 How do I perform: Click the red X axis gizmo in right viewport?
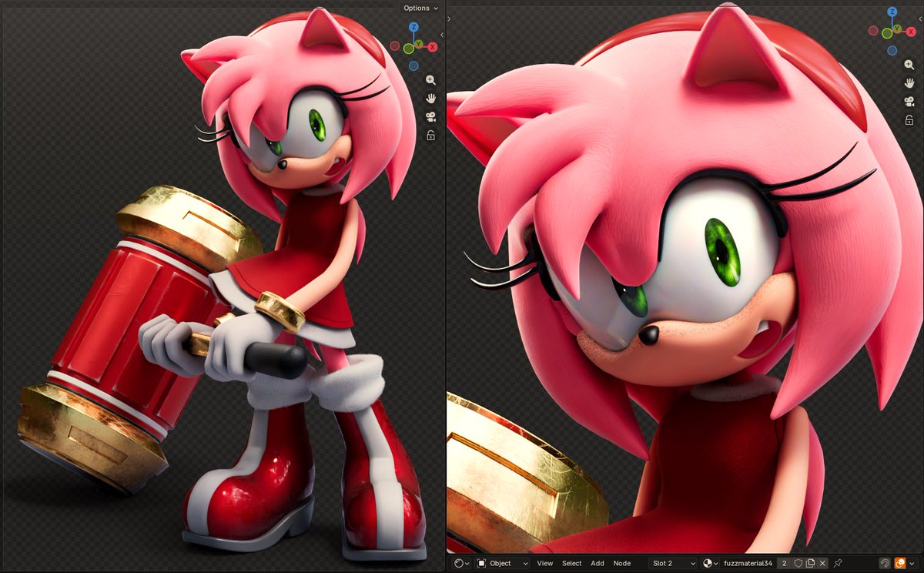click(911, 32)
